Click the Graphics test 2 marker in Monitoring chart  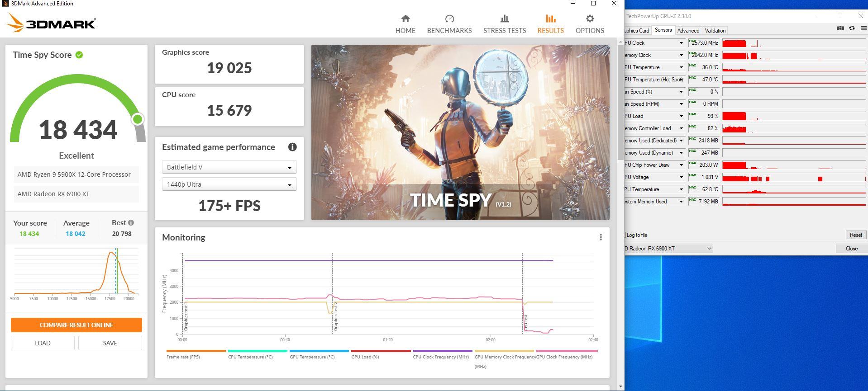(x=336, y=316)
